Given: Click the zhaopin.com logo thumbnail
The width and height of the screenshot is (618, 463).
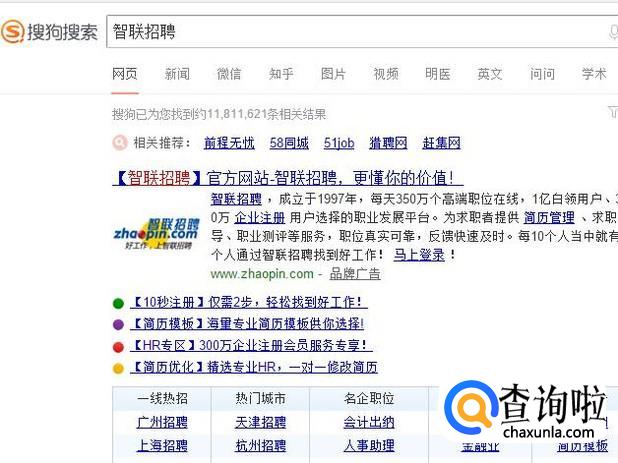Looking at the screenshot, I should (156, 234).
